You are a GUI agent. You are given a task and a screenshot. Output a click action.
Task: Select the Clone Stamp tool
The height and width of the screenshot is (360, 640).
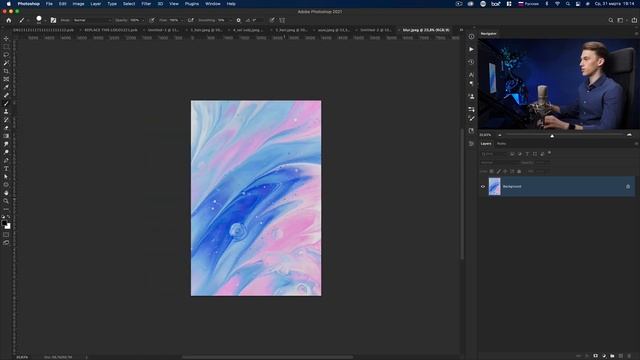pyautogui.click(x=6, y=111)
